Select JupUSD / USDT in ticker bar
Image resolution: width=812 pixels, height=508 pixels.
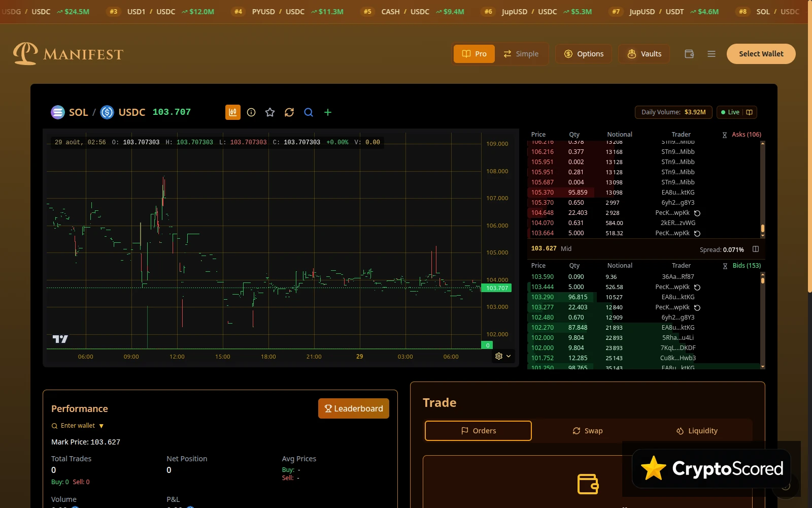pos(664,11)
